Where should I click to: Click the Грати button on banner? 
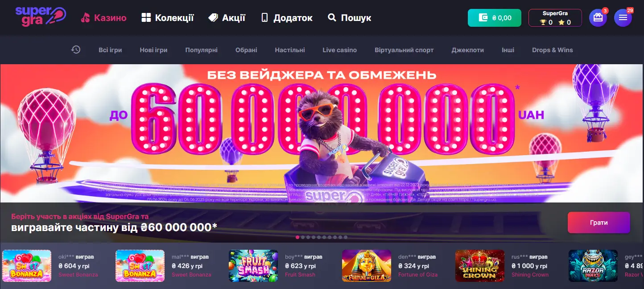(599, 223)
